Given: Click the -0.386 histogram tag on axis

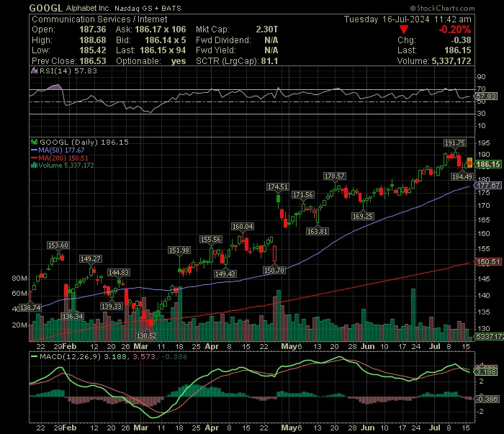Looking at the screenshot, I should 487,399.
